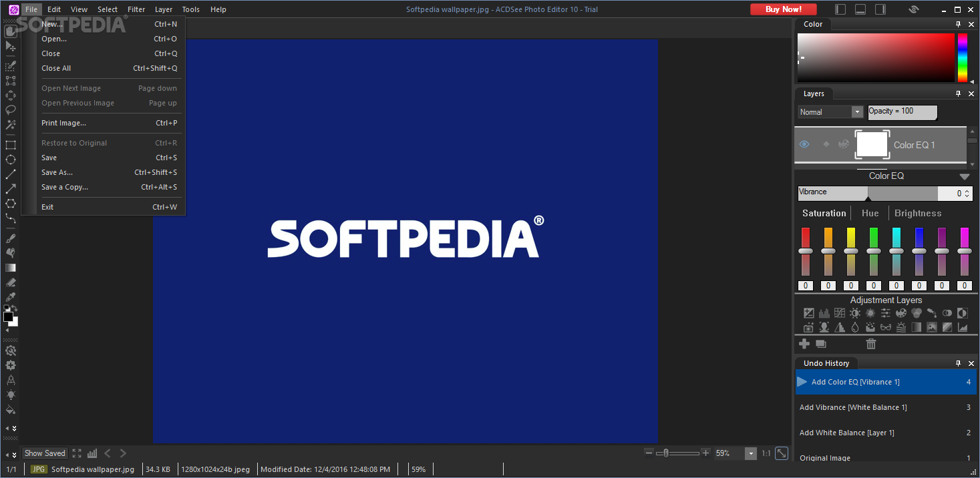Select the Fill bucket tool
Image resolution: width=980 pixels, height=478 pixels.
pos(10,409)
